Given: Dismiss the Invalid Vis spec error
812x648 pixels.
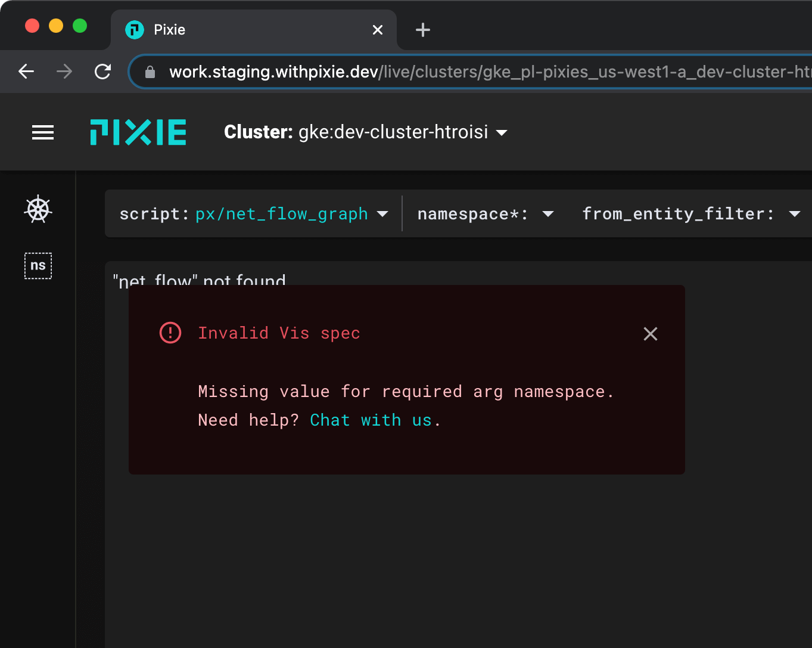Looking at the screenshot, I should pos(651,334).
